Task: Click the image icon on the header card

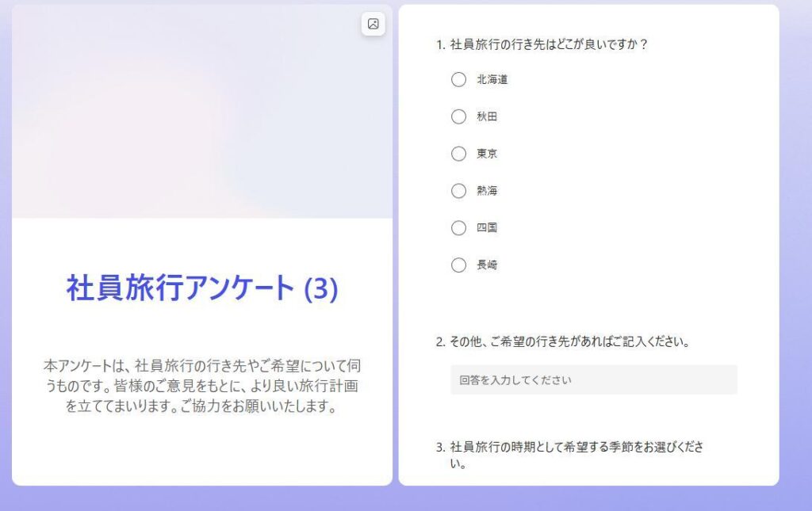Action: [x=373, y=25]
